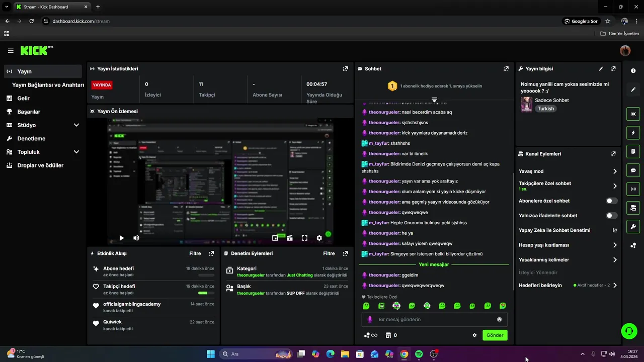Open the info icon in right sidebar

pos(633,71)
